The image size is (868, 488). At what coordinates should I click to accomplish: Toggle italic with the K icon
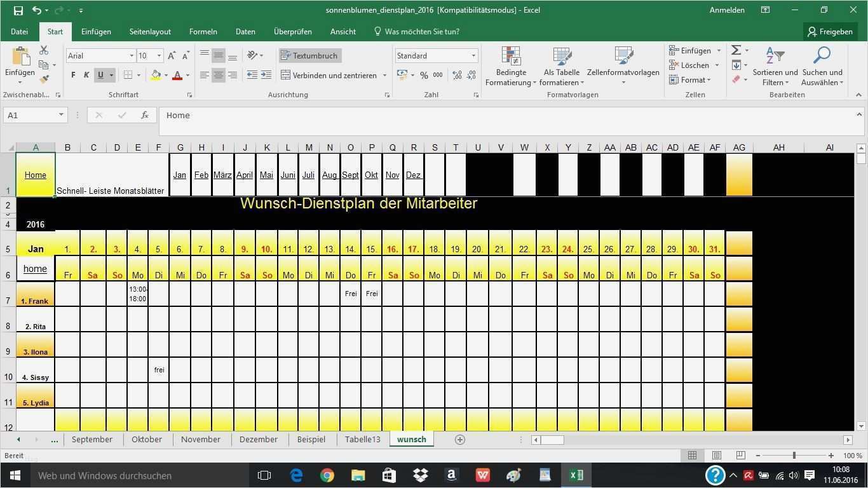click(x=86, y=75)
